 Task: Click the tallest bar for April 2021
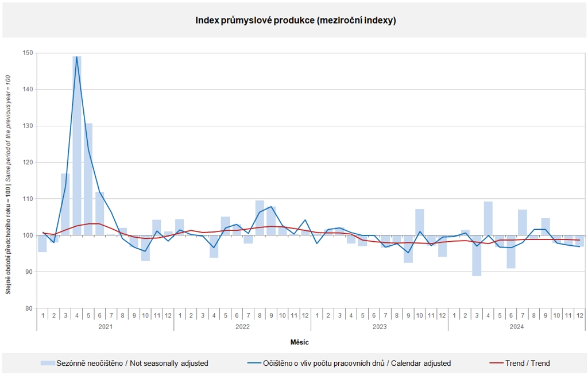[77, 145]
